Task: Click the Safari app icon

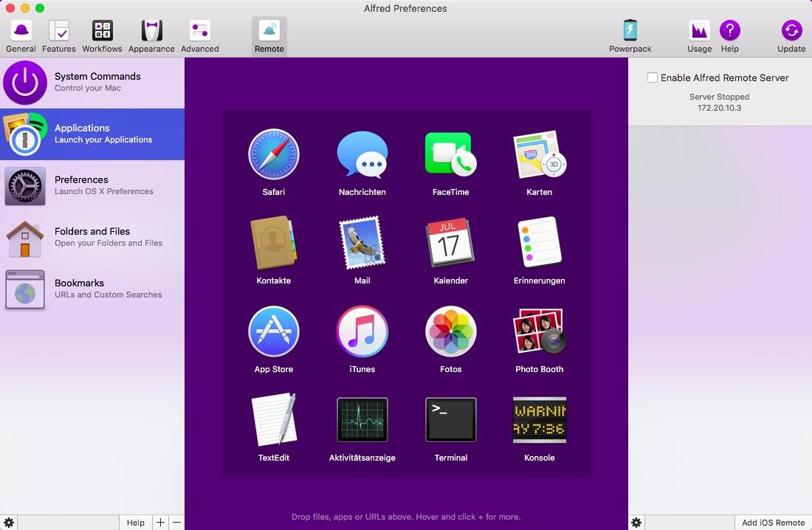Action: pos(273,154)
